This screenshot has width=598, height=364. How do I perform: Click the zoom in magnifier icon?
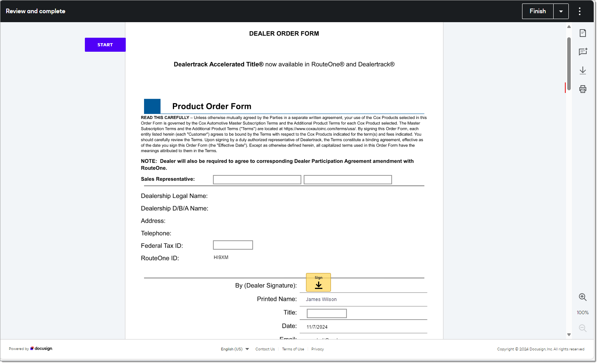click(x=583, y=297)
